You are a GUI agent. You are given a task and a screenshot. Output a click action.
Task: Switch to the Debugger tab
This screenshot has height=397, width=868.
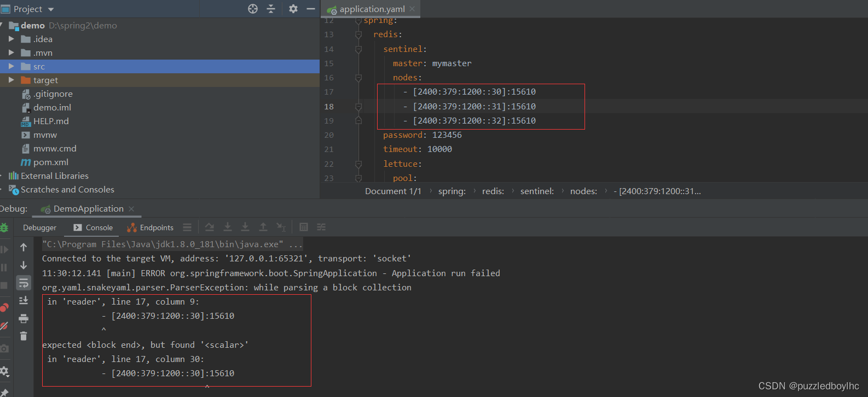(x=39, y=227)
